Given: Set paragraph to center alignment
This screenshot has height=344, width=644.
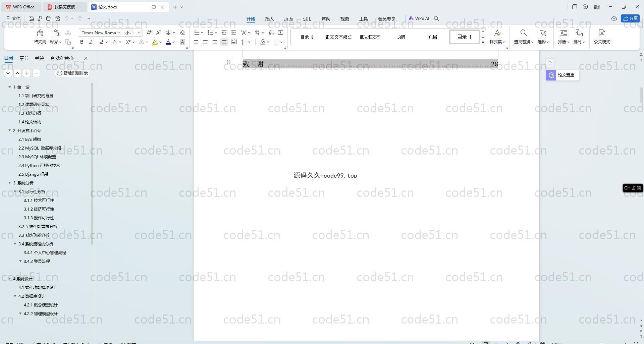Looking at the screenshot, I should [x=205, y=42].
